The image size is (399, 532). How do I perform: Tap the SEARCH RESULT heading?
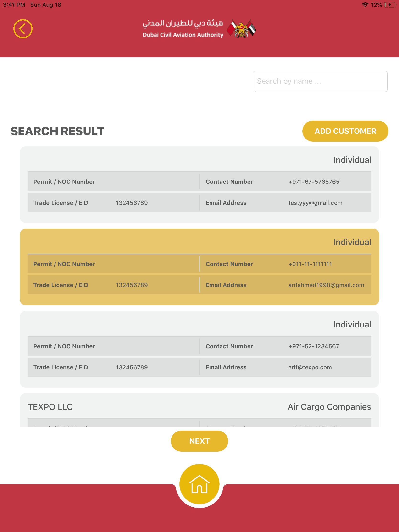tap(57, 131)
